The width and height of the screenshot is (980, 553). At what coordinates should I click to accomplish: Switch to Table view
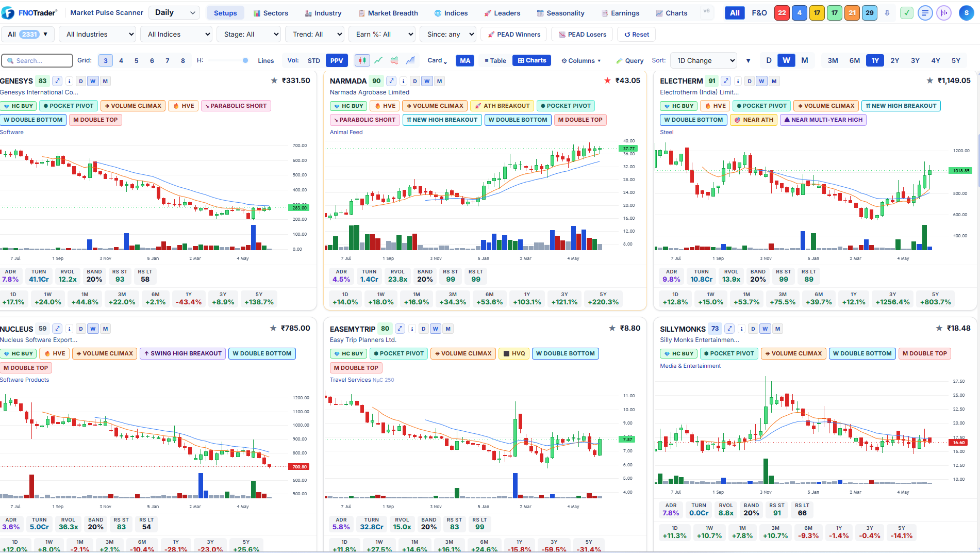495,60
